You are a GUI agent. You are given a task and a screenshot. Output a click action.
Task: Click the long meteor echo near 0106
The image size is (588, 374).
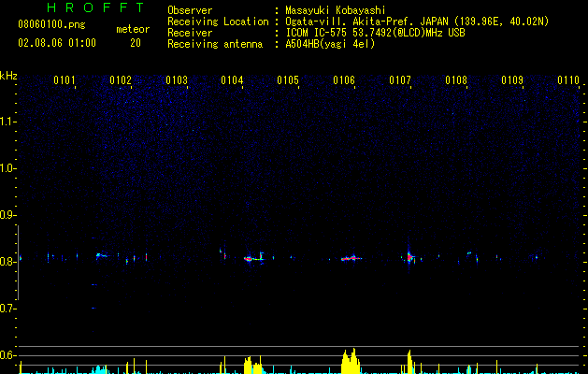pyautogui.click(x=351, y=258)
